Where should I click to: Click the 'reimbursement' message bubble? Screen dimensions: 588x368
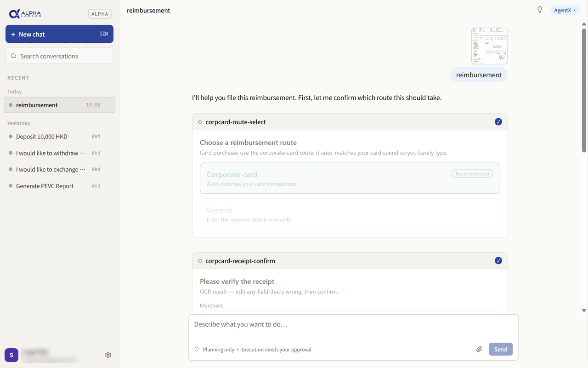[479, 75]
